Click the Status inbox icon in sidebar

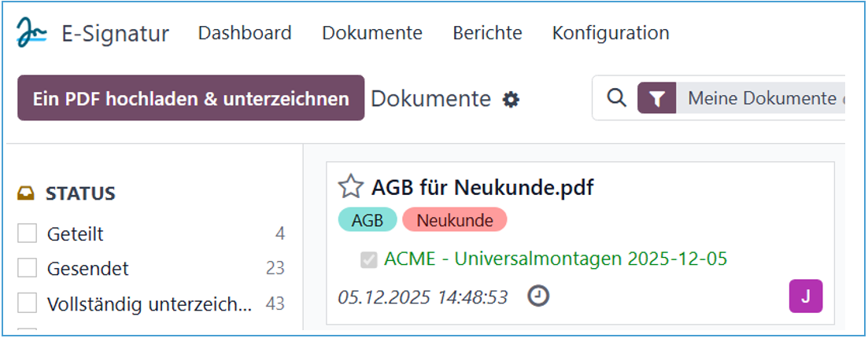pos(26,193)
